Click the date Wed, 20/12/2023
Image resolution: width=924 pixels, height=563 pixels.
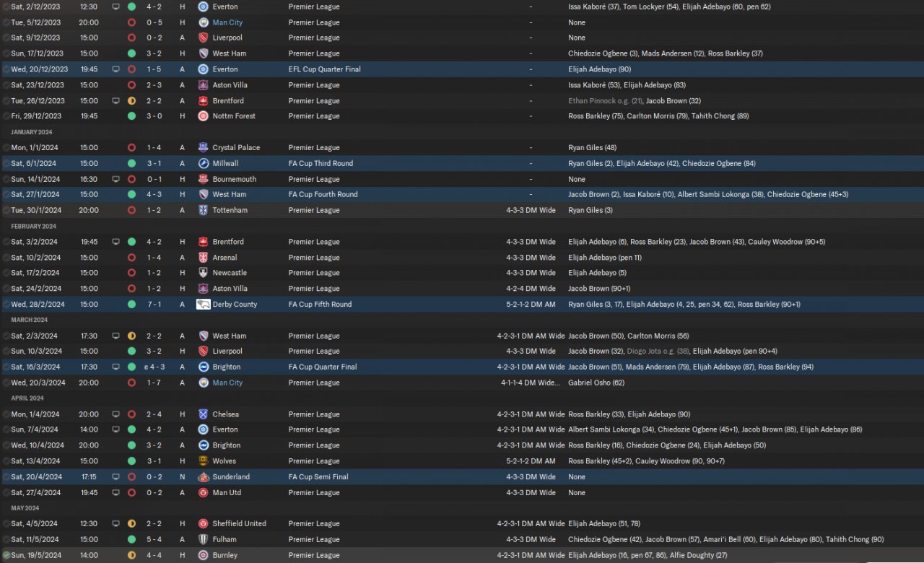click(x=40, y=69)
